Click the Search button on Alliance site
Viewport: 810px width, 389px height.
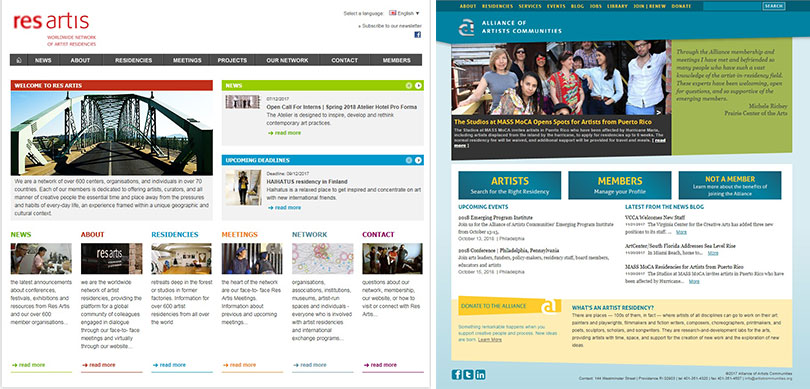(x=773, y=6)
